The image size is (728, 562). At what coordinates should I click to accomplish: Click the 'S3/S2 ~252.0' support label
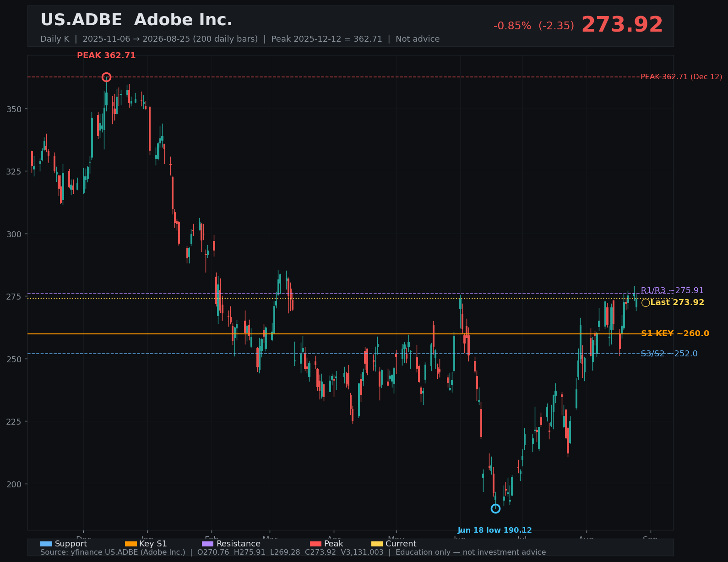[x=669, y=354]
